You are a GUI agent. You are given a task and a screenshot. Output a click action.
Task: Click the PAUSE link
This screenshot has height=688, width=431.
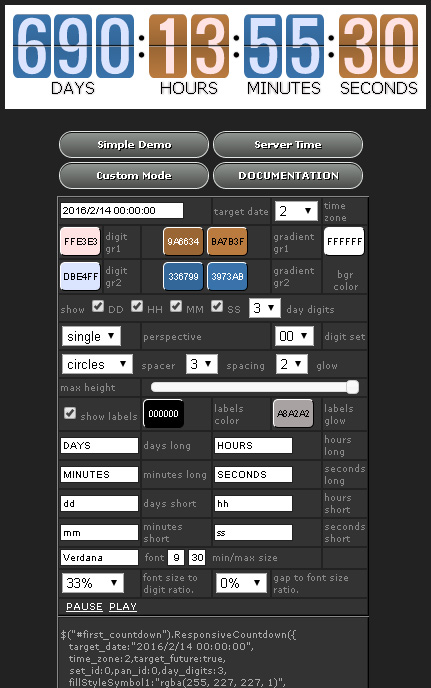84,606
